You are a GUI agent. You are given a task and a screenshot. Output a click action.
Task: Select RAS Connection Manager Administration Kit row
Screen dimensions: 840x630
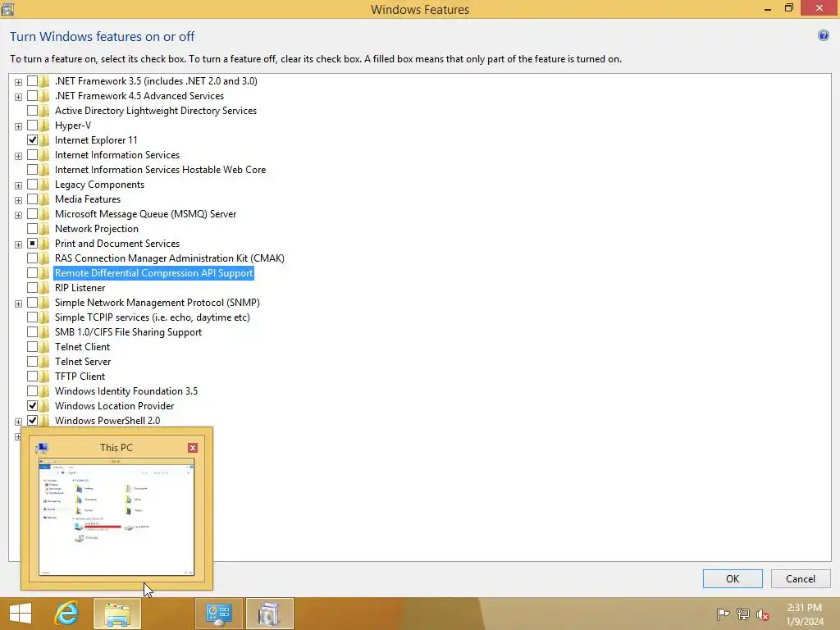click(169, 258)
